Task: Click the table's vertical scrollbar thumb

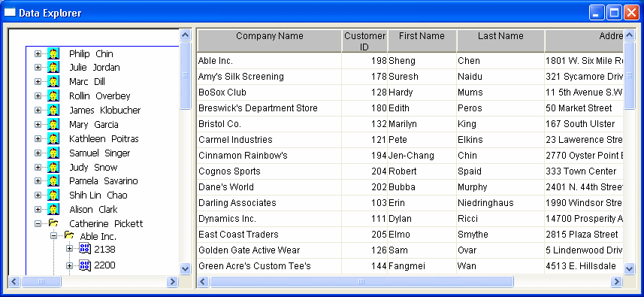Action: pos(629,75)
